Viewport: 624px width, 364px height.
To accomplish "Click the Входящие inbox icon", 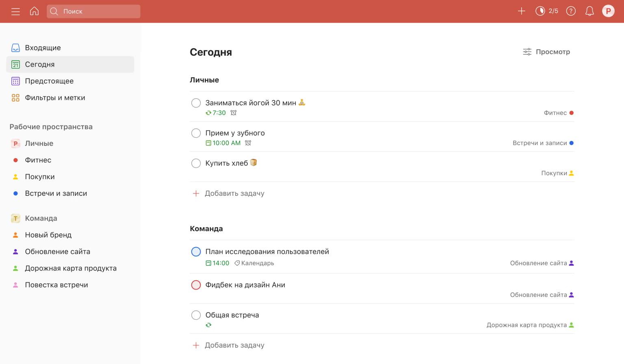I will [15, 48].
